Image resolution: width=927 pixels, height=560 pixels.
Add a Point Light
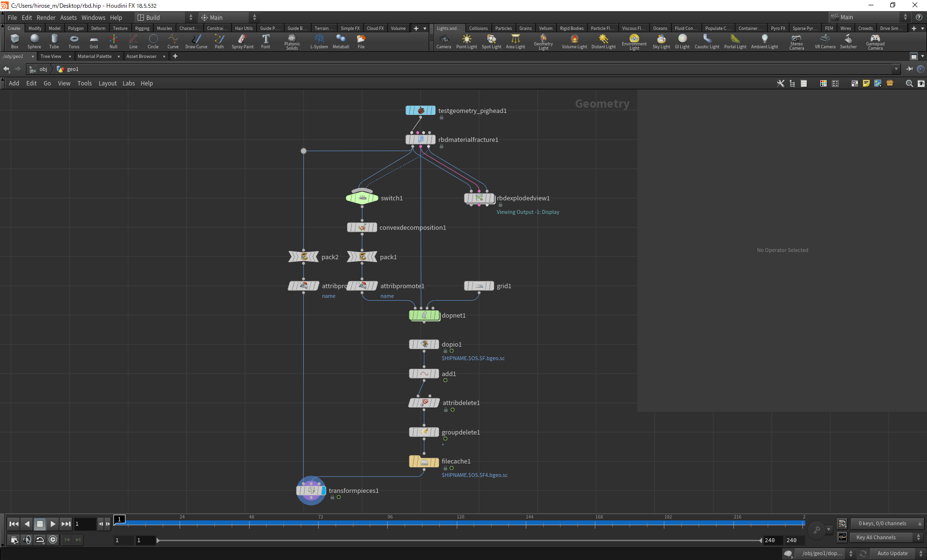pyautogui.click(x=466, y=42)
